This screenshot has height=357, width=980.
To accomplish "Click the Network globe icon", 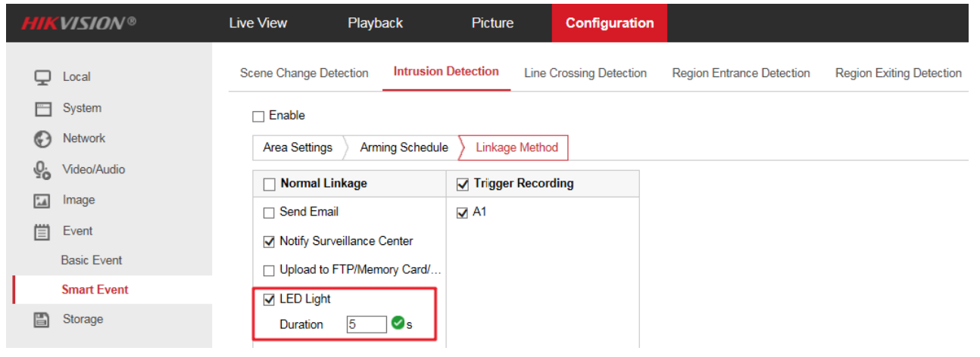I will click(42, 139).
